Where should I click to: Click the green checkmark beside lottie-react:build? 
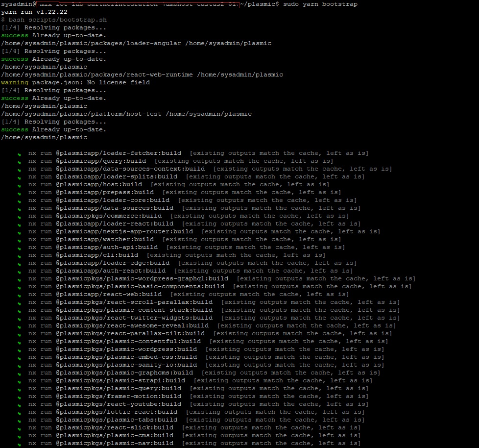[x=19, y=413]
